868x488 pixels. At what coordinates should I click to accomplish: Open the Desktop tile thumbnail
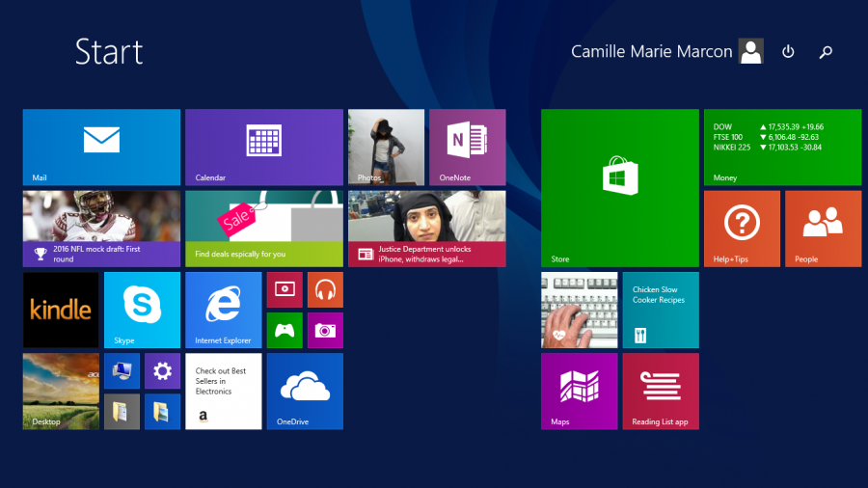click(61, 391)
